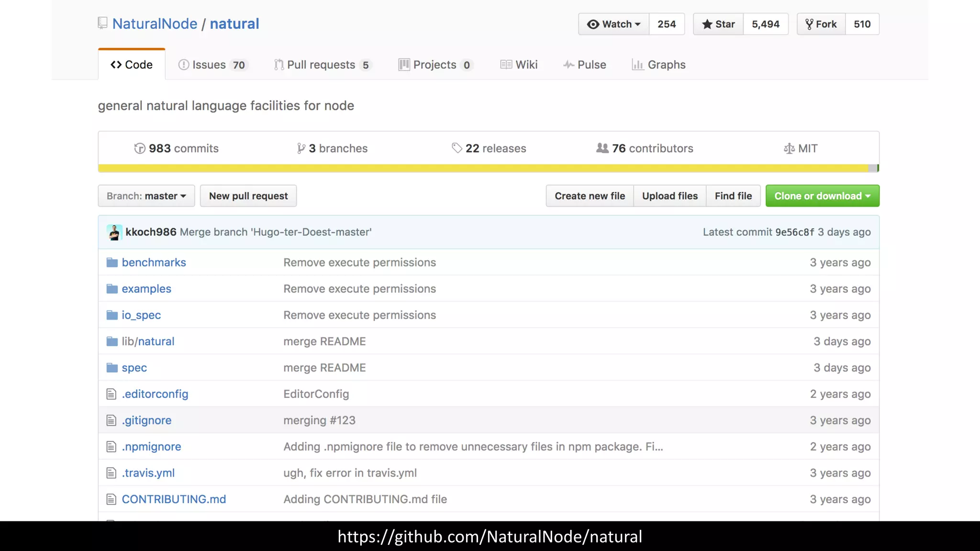Click the .npmignore file icon
This screenshot has height=551, width=980.
[x=111, y=447]
